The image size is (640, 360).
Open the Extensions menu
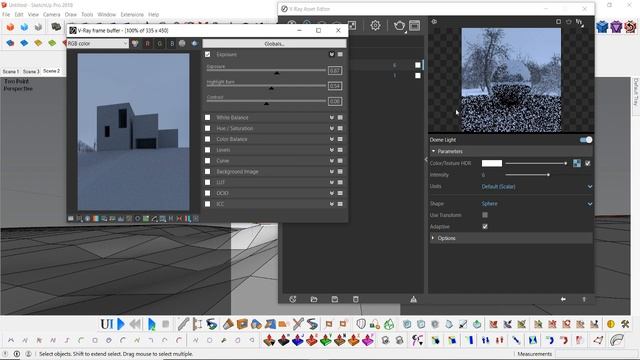click(x=132, y=14)
